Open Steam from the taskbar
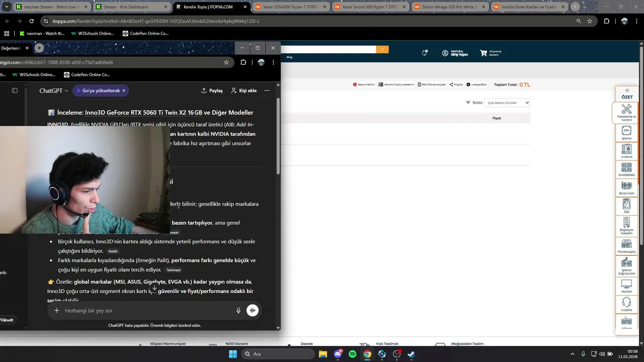 (411, 354)
